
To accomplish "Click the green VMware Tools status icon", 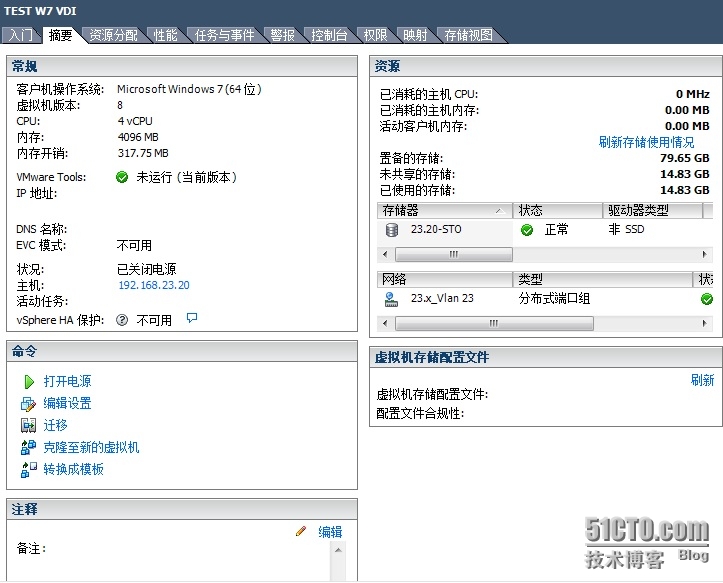I will [122, 177].
